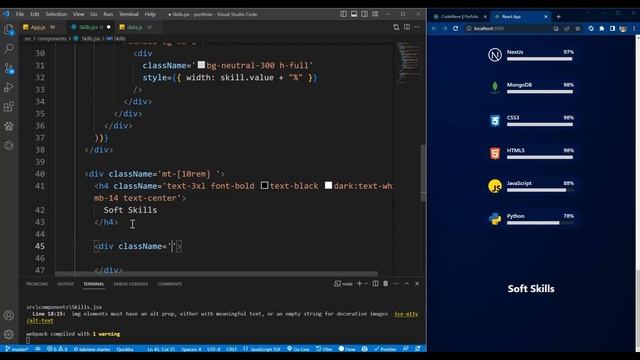Open the Explorer view in activity bar
This screenshot has height=360, width=640.
(x=9, y=29)
